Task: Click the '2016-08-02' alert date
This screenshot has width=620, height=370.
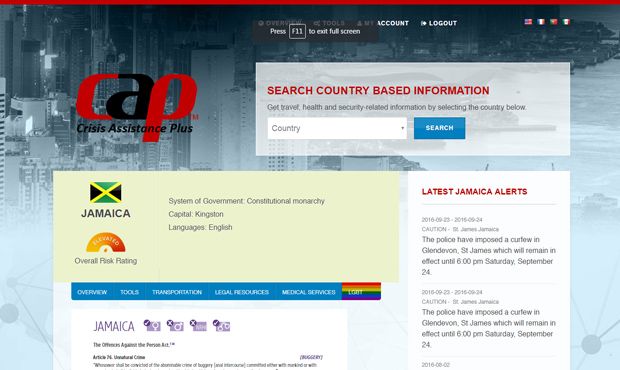Action: point(436,365)
